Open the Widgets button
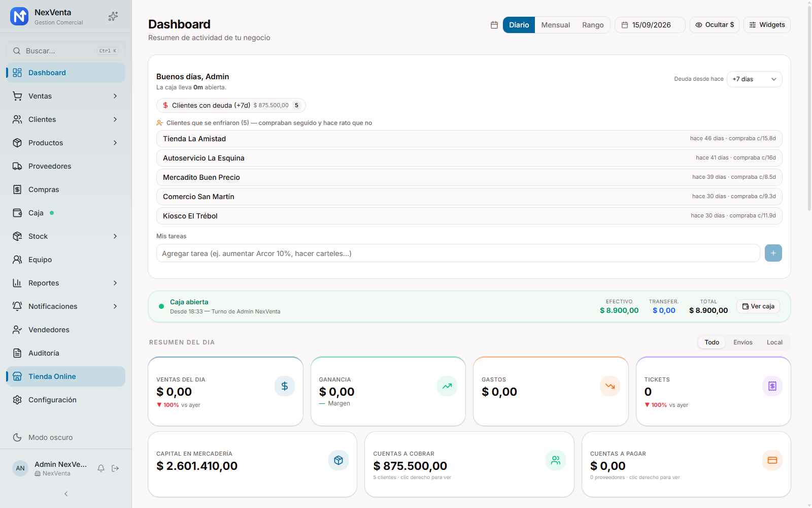This screenshot has width=812, height=508. point(767,25)
